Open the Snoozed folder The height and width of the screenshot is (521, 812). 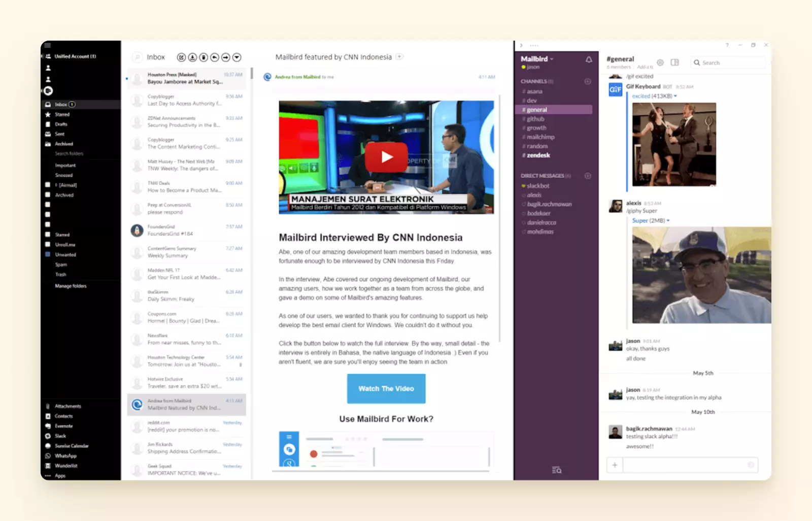coord(64,175)
